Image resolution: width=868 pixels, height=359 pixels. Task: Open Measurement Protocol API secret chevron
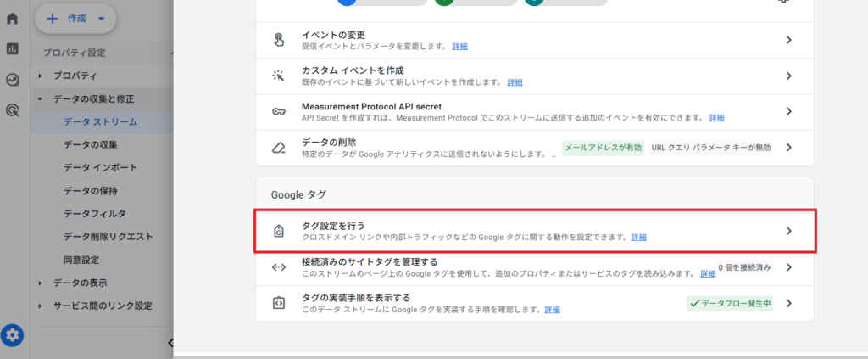point(789,111)
